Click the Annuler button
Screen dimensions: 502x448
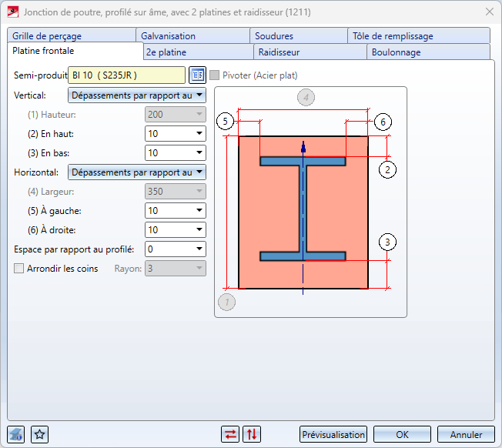[x=466, y=435]
